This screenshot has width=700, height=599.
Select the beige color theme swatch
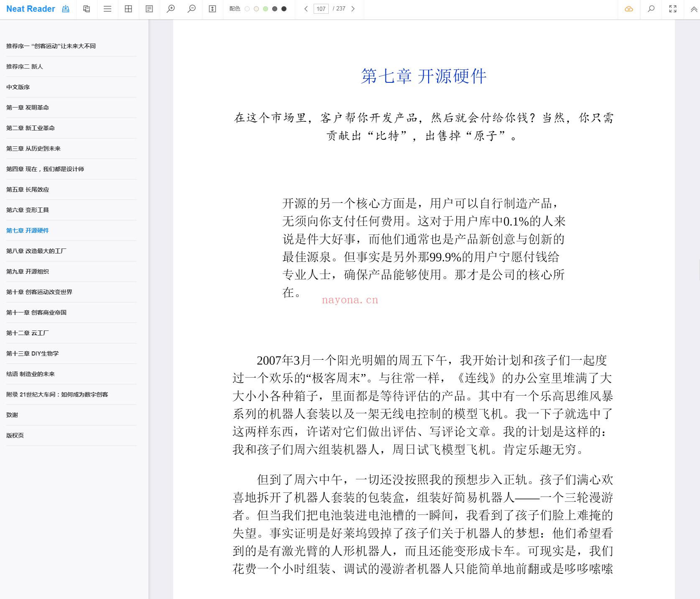(256, 9)
